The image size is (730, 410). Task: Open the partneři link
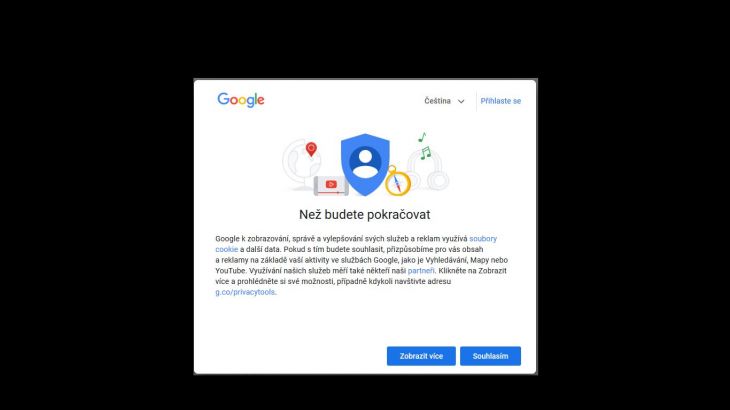(421, 271)
